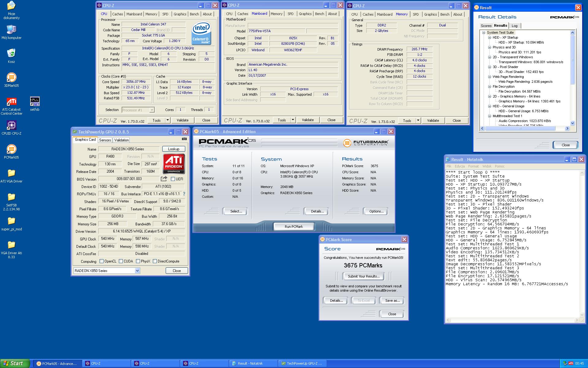Open Mój komputer desktop icon
The height and width of the screenshot is (368, 588).
pyautogui.click(x=11, y=32)
